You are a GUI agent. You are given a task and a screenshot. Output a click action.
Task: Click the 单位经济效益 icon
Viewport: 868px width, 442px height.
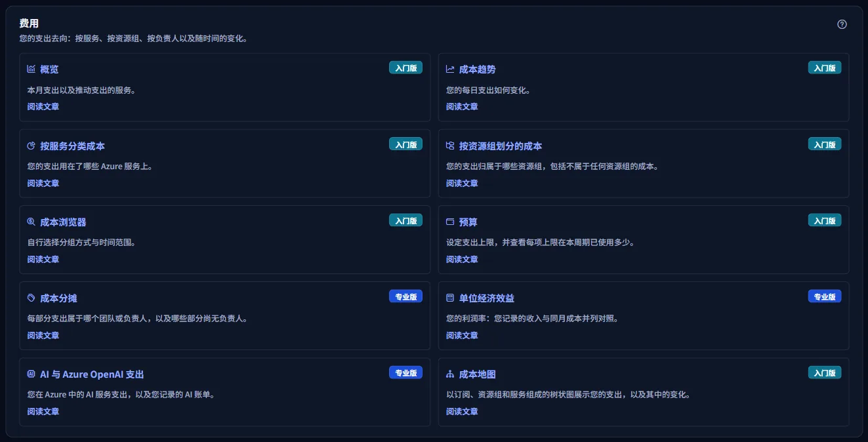coord(450,298)
